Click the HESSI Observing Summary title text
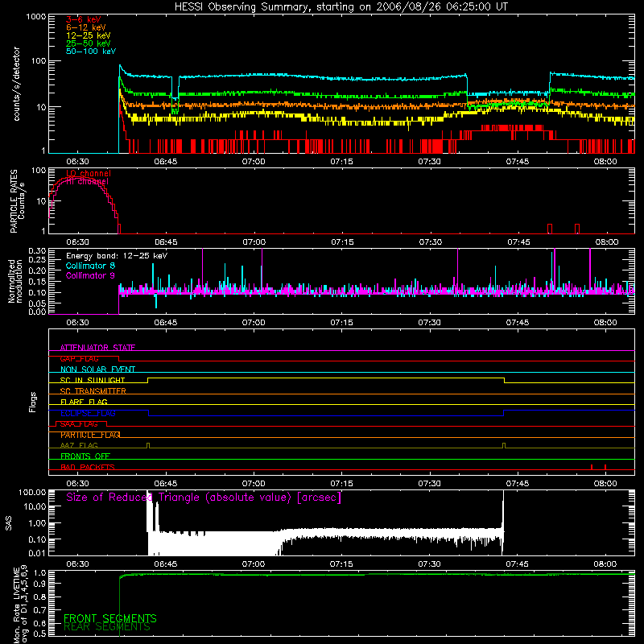This screenshot has width=644, height=644. coord(341,7)
